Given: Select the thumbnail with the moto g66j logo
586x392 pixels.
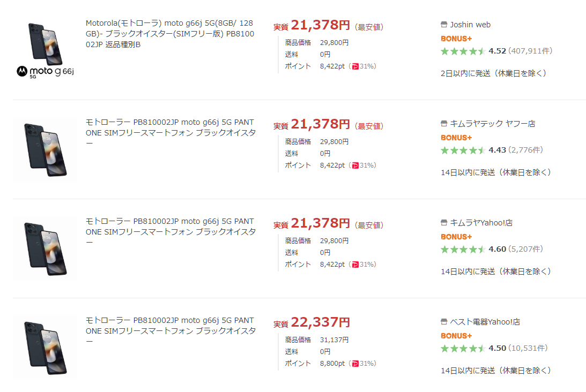Looking at the screenshot, I should tap(45, 51).
